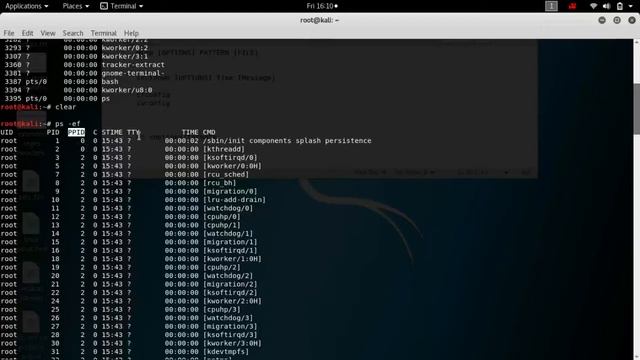Click the '[ksoftirqd/3]' process text
The width and height of the screenshot is (640, 360).
tap(230, 335)
